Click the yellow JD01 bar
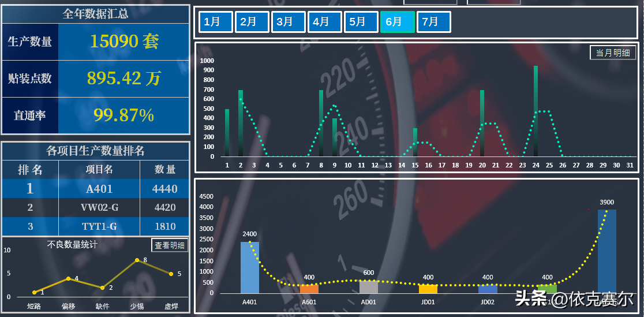644x317 pixels. tap(428, 289)
